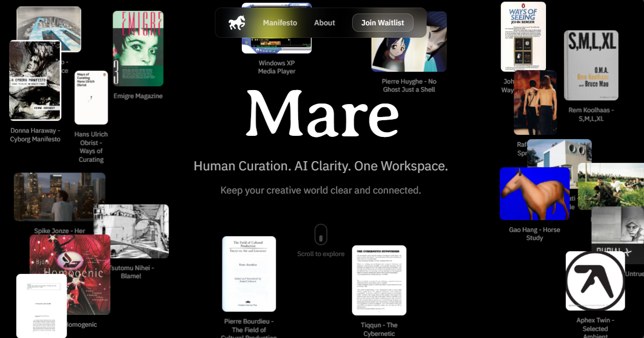Click the scroll mouse indicator icon
Image resolution: width=644 pixels, height=338 pixels.
click(321, 235)
